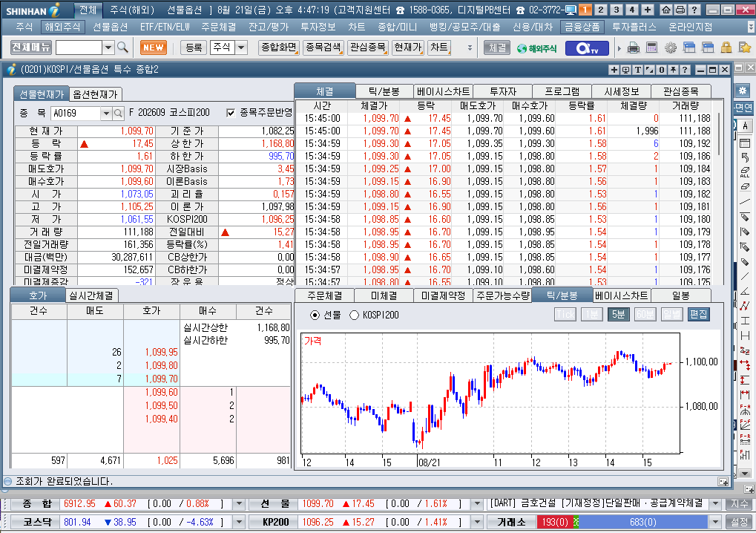Screen dimensions: 756x533
Task: Switch to the 옵션현재가 tab
Action: click(95, 94)
